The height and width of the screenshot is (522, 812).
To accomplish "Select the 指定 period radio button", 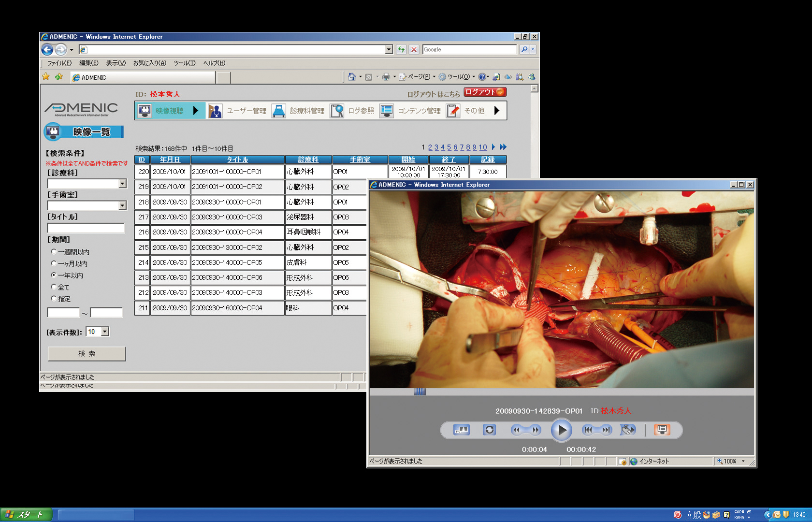I will (x=54, y=298).
